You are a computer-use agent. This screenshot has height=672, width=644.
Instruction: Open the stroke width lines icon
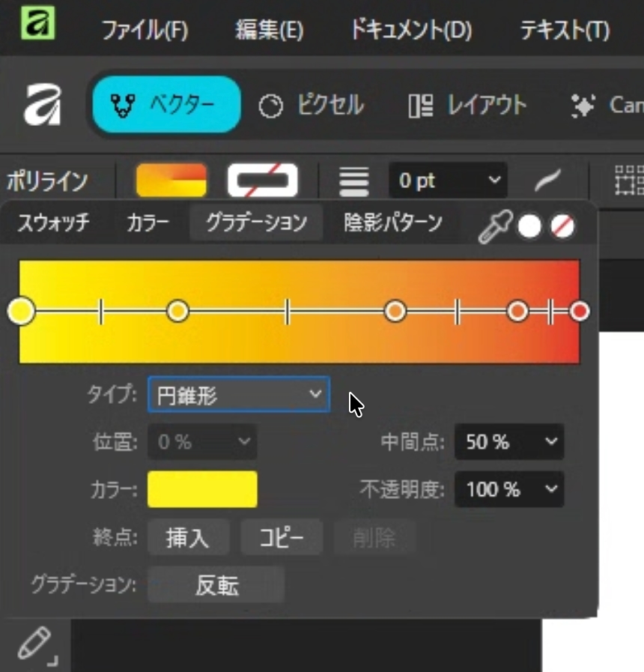pos(354,181)
